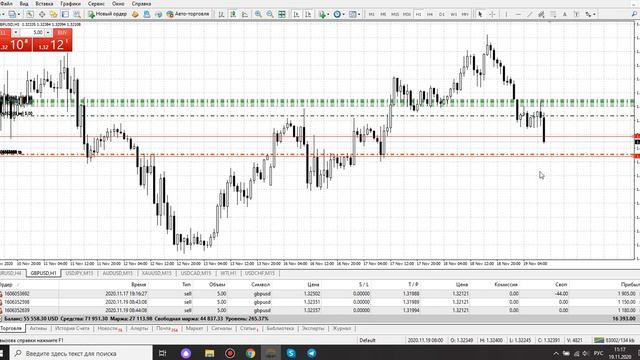Image resolution: width=640 pixels, height=360 pixels.
Task: Increase volume with right arrow
Action: [48, 32]
